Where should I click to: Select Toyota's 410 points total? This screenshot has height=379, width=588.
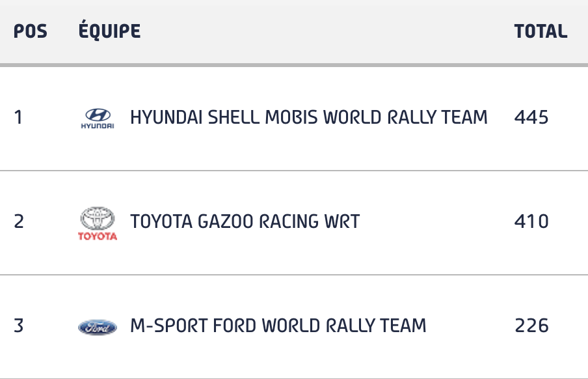[x=531, y=221]
